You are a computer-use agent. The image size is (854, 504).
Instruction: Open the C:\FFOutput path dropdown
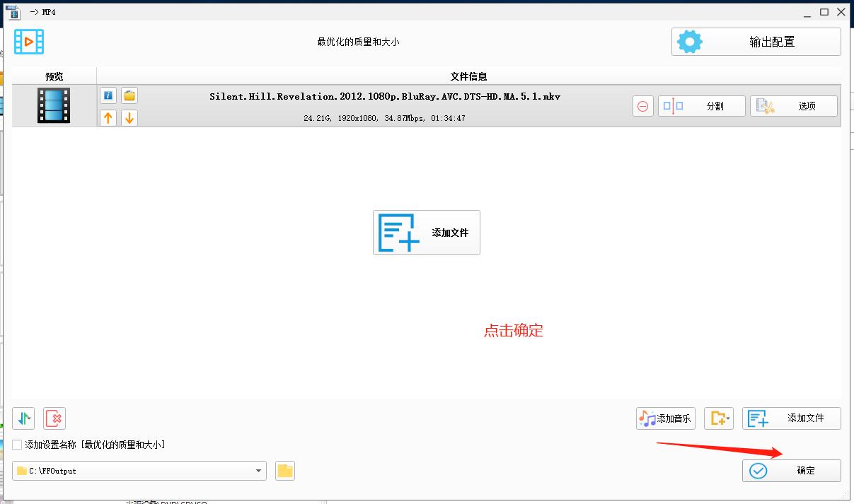[x=258, y=470]
